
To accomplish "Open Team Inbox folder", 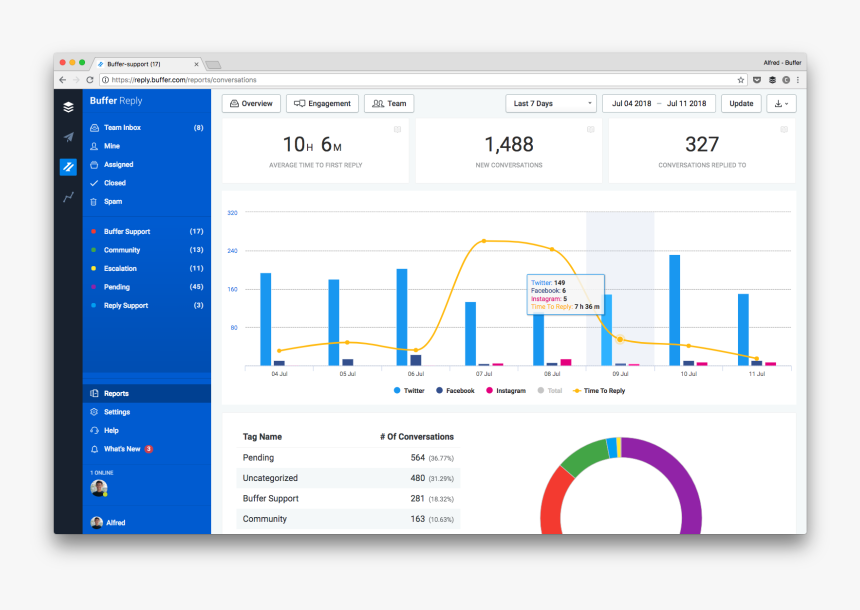I will 146,127.
